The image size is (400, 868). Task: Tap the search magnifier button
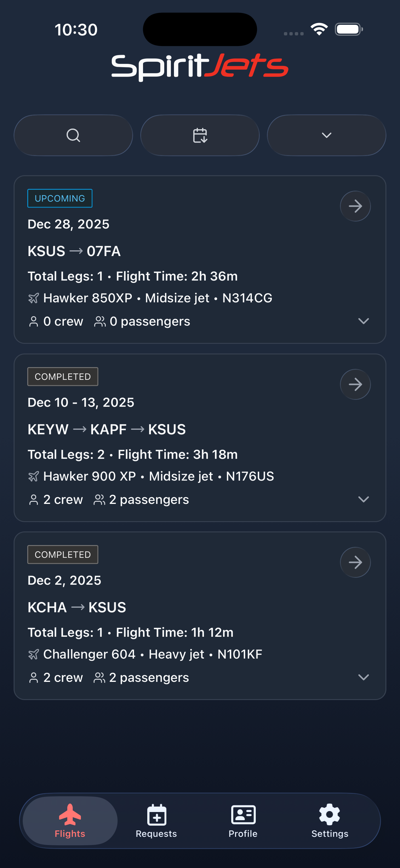73,136
